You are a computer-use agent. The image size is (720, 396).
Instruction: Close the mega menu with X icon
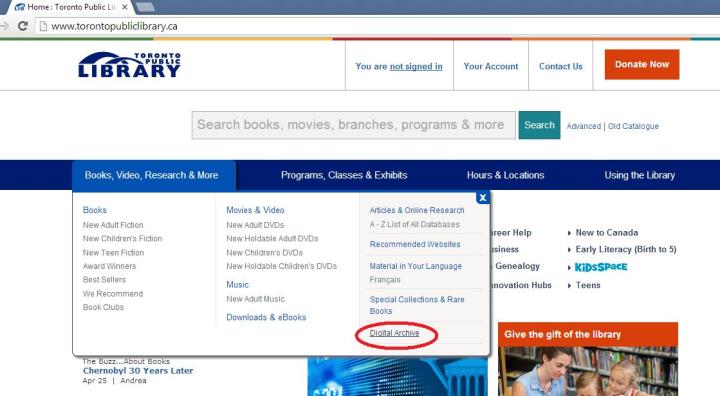coord(483,198)
